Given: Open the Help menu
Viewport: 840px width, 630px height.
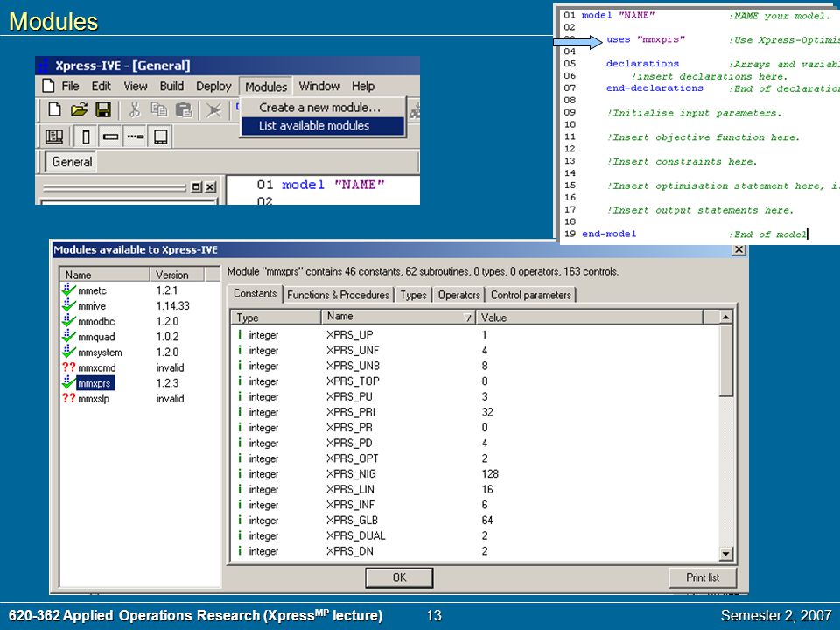Looking at the screenshot, I should pyautogui.click(x=362, y=87).
